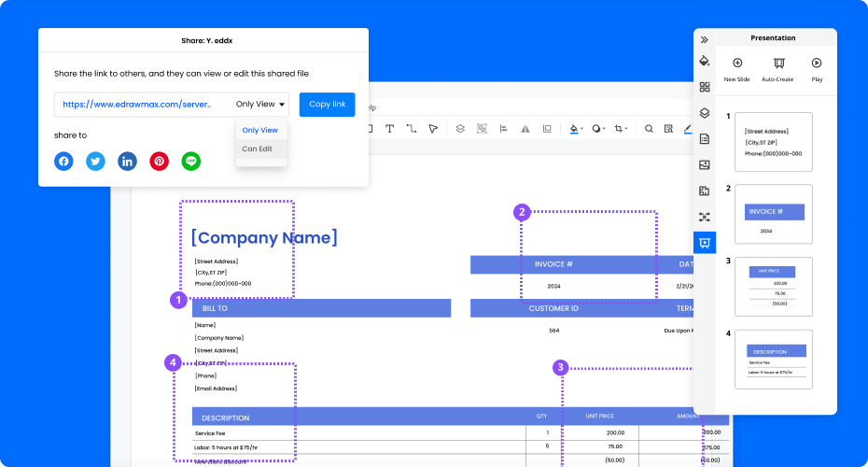Click the DESCRIPTION table header
868x467 pixels.
pyautogui.click(x=225, y=417)
